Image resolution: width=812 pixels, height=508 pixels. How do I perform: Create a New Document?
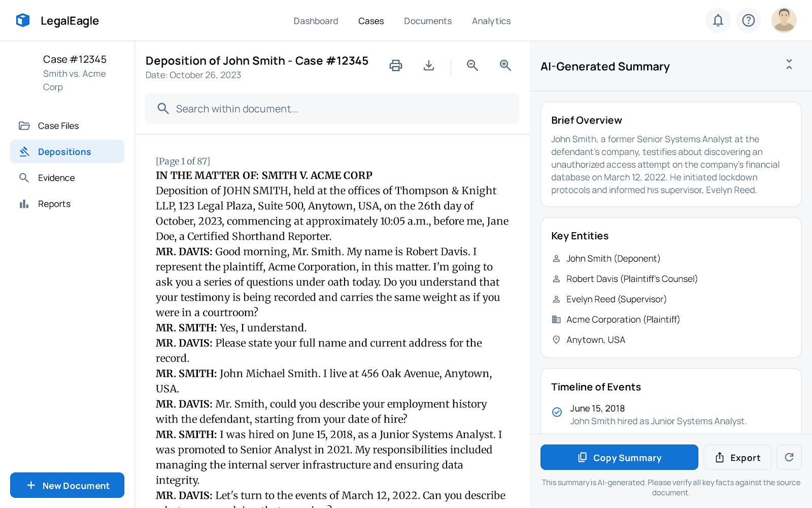pyautogui.click(x=67, y=485)
